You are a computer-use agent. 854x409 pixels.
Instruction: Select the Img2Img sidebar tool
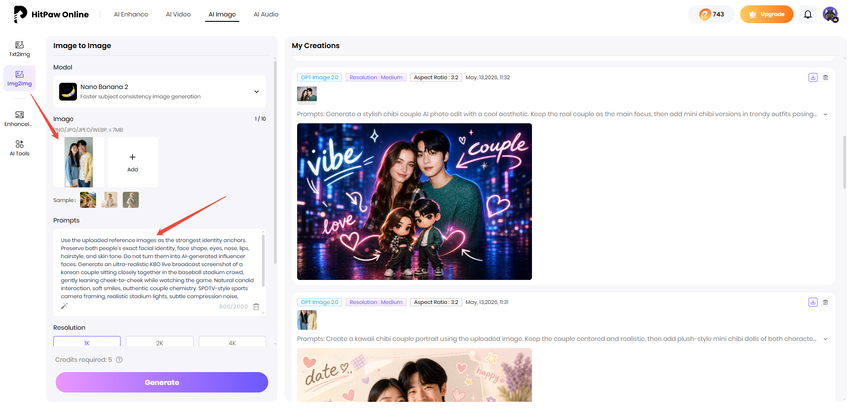pos(20,78)
